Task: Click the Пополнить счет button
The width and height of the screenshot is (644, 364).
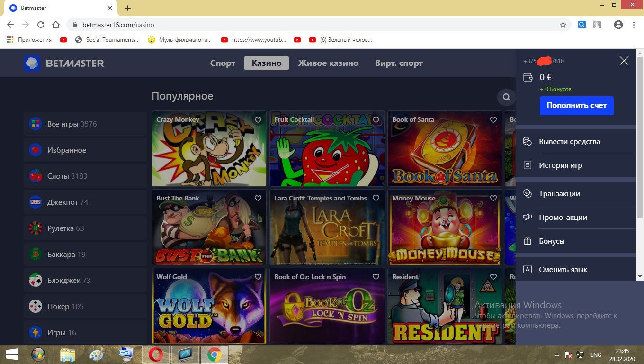Action: tap(576, 106)
